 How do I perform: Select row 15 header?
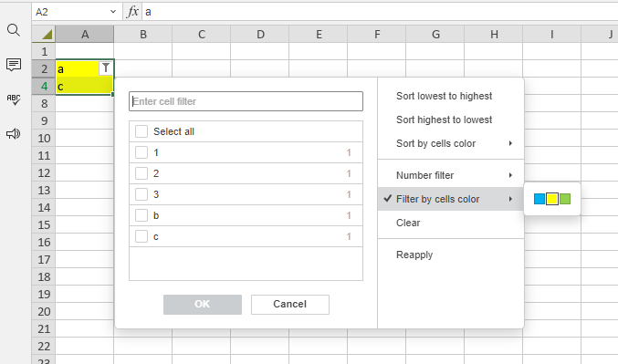[44, 224]
